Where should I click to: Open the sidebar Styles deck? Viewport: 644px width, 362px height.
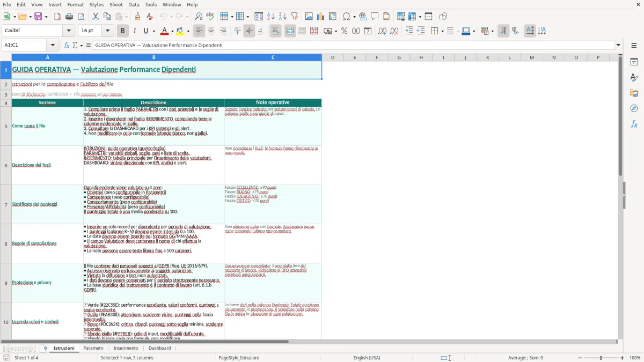click(x=634, y=77)
